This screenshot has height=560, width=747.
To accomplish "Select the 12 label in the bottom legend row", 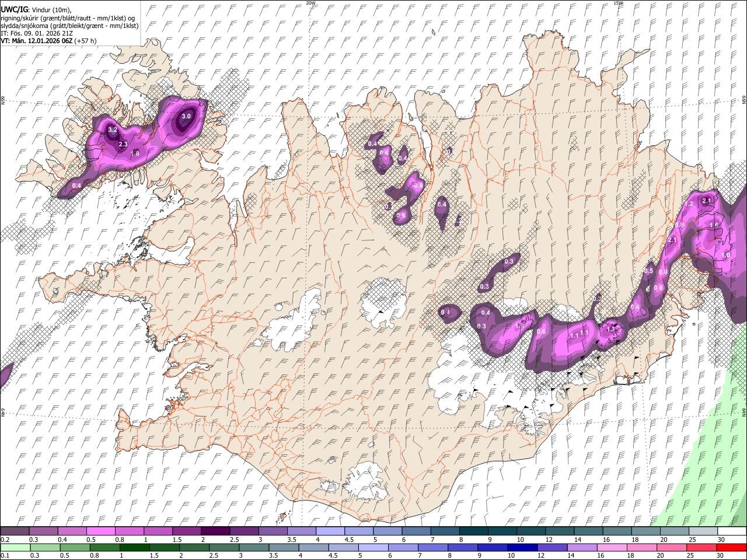I will [540, 555].
